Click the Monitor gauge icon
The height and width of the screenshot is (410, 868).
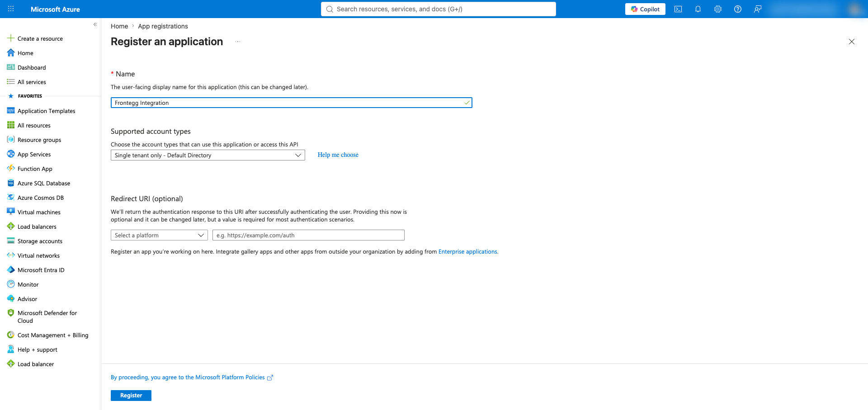click(x=11, y=284)
